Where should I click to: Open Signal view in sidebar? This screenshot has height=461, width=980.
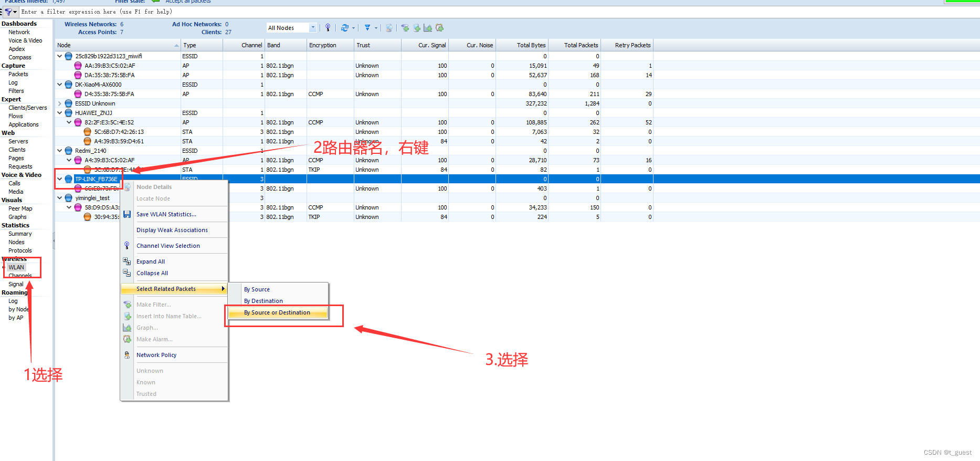[x=16, y=284]
